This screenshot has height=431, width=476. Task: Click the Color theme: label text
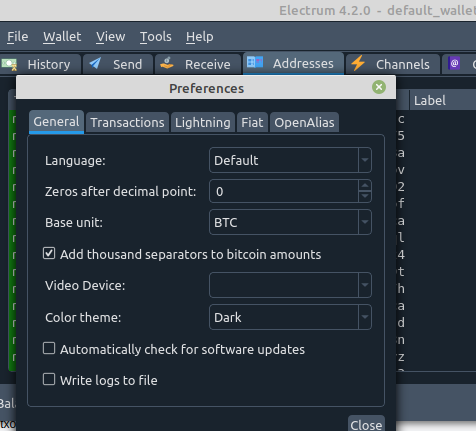tap(83, 317)
